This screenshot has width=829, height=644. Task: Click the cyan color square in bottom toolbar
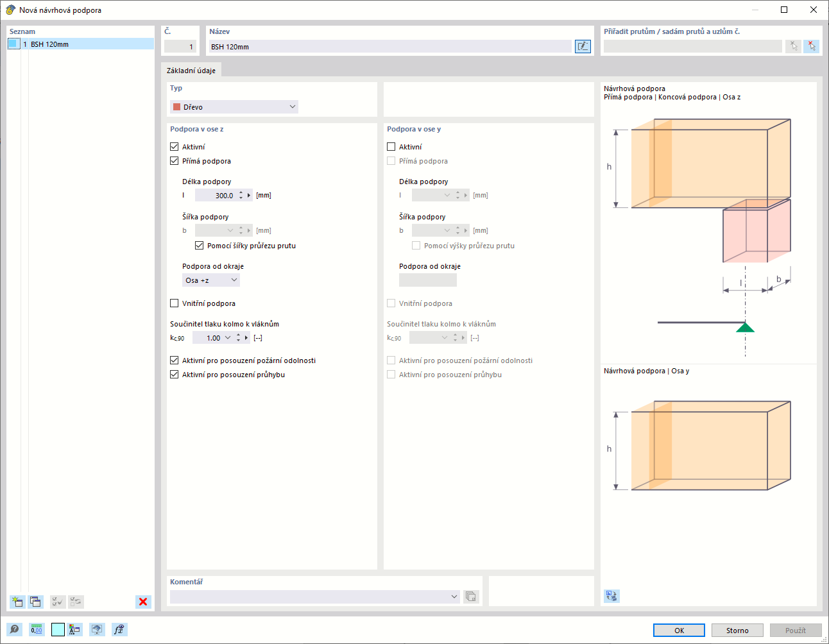click(x=58, y=630)
